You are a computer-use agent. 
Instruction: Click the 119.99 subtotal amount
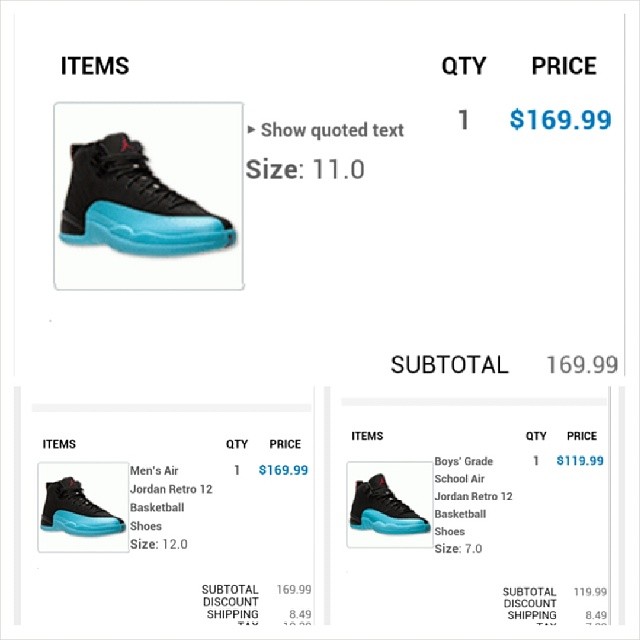click(x=590, y=592)
